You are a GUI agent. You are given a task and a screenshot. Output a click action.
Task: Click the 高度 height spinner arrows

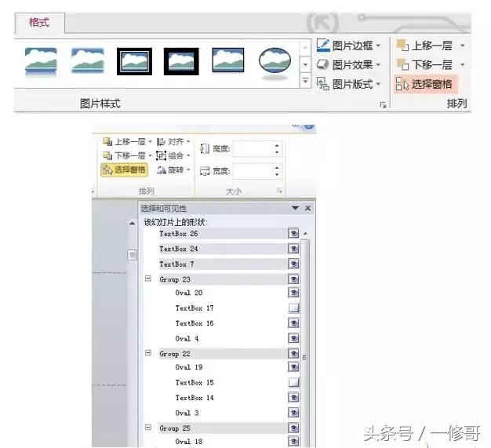pyautogui.click(x=277, y=149)
